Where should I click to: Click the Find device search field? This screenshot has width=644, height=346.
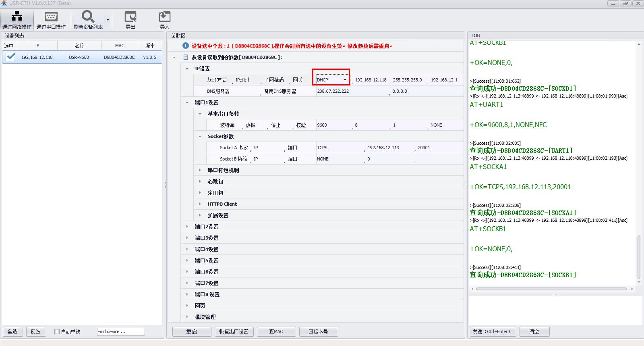click(121, 331)
